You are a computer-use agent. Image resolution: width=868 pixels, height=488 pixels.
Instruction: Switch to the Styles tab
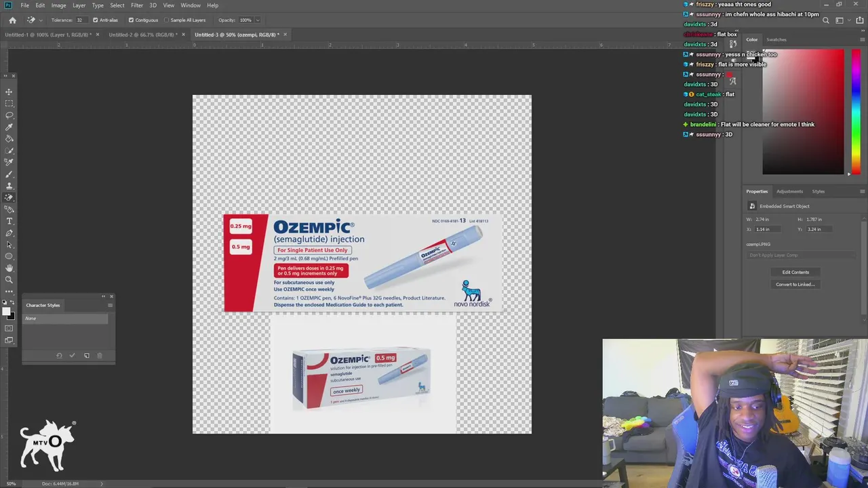818,192
